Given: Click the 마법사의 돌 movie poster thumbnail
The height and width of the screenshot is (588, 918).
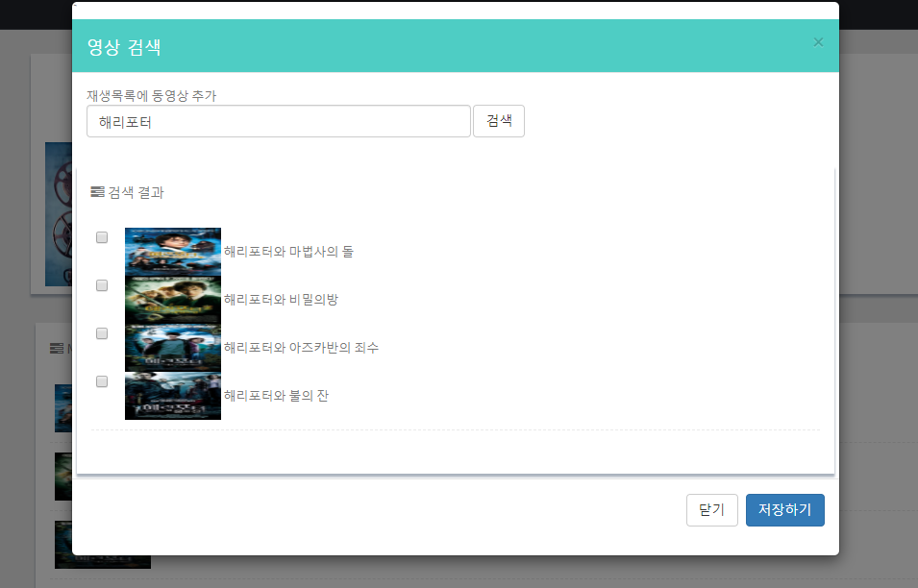Looking at the screenshot, I should [173, 252].
